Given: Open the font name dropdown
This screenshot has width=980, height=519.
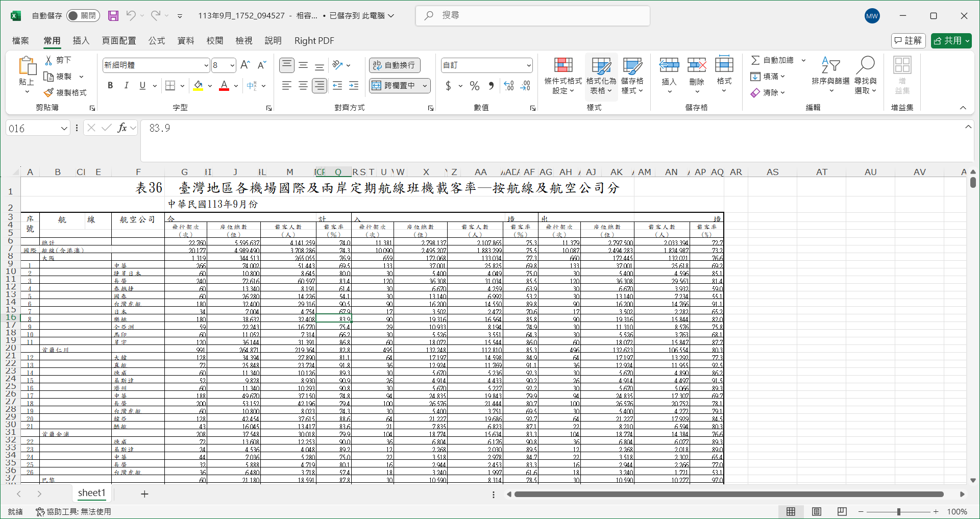Looking at the screenshot, I should pyautogui.click(x=206, y=65).
